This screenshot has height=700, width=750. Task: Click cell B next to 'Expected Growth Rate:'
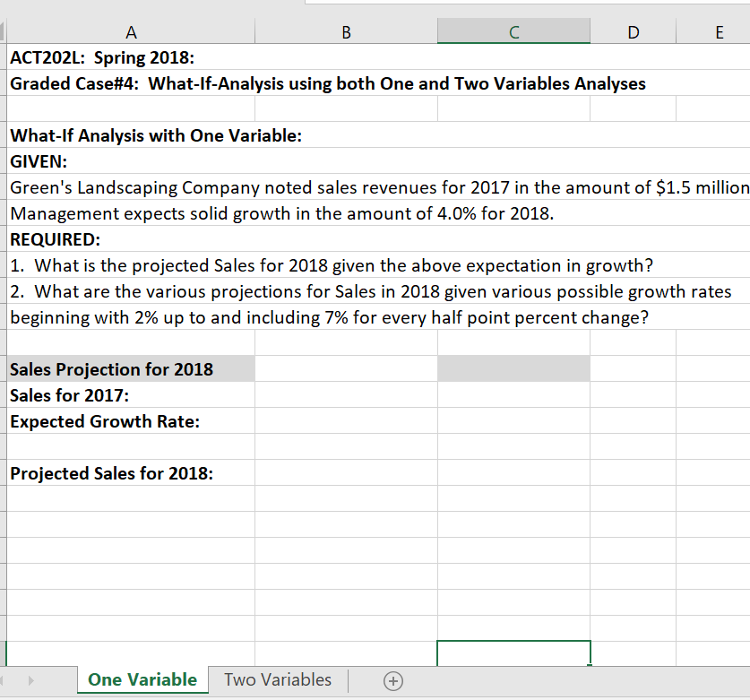tap(346, 421)
